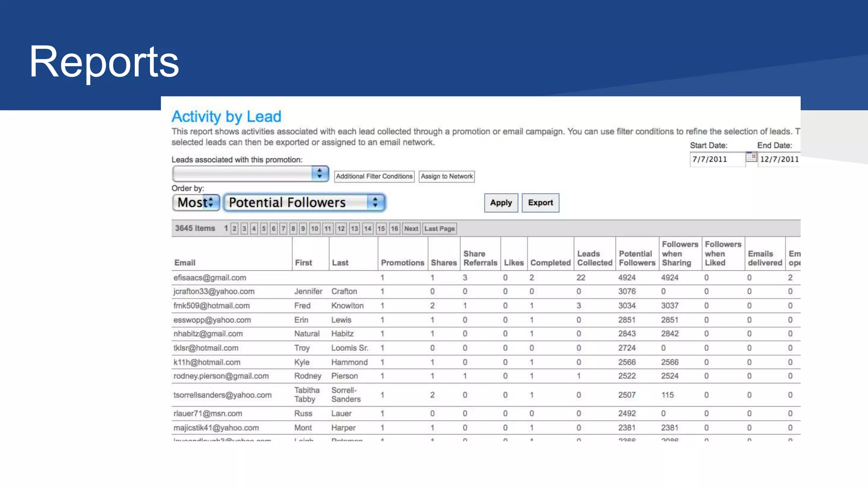Click the Leads Collected column header
The image size is (868, 488).
point(594,258)
